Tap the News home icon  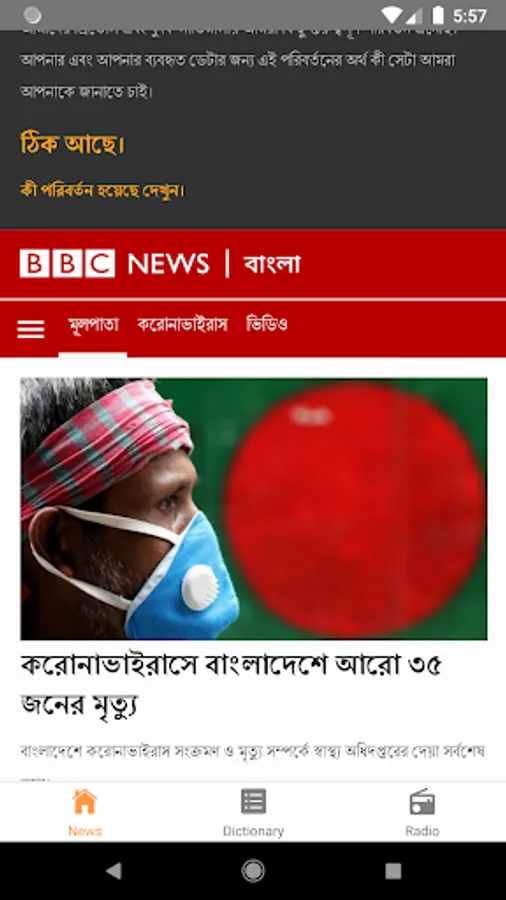click(x=84, y=801)
